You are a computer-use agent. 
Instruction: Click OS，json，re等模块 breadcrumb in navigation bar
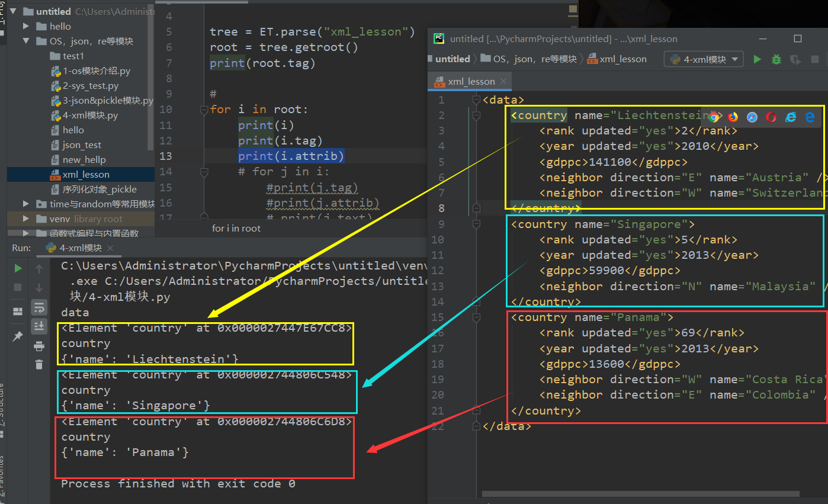click(528, 59)
